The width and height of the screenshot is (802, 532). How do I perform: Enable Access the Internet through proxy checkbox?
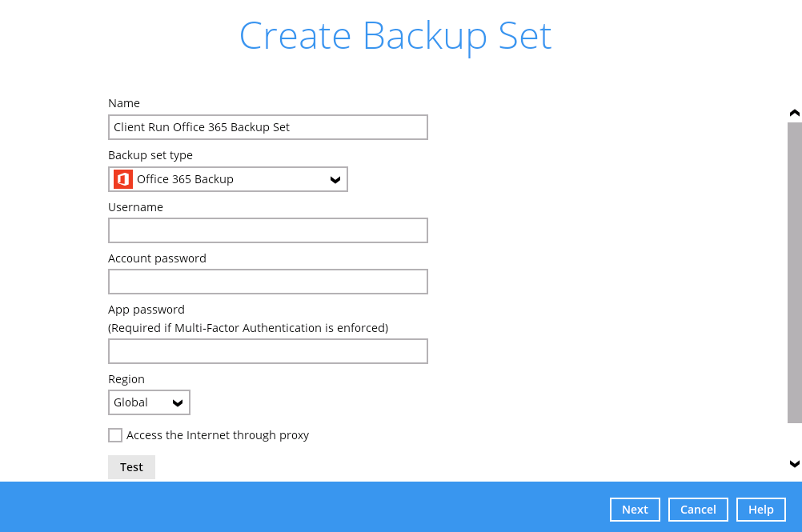[115, 435]
